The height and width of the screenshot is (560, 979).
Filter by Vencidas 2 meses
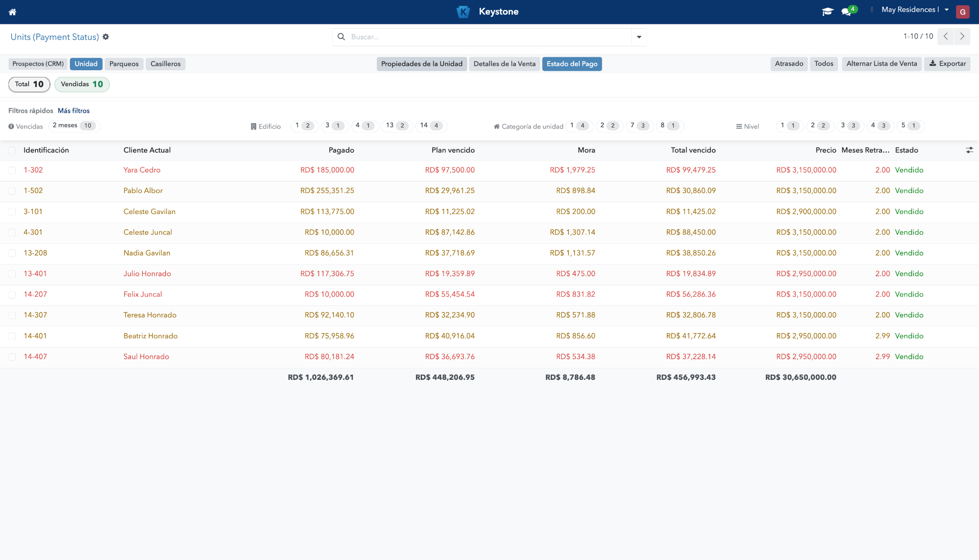pos(74,126)
